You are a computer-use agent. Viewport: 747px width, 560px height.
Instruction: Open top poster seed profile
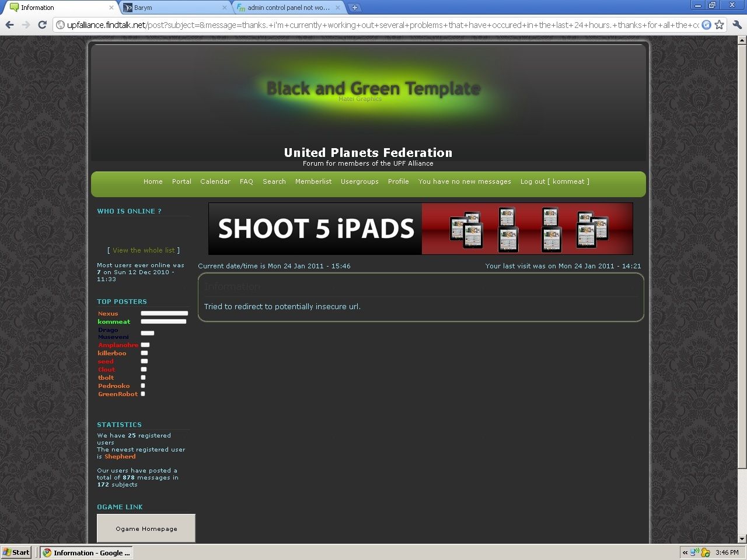tap(106, 362)
